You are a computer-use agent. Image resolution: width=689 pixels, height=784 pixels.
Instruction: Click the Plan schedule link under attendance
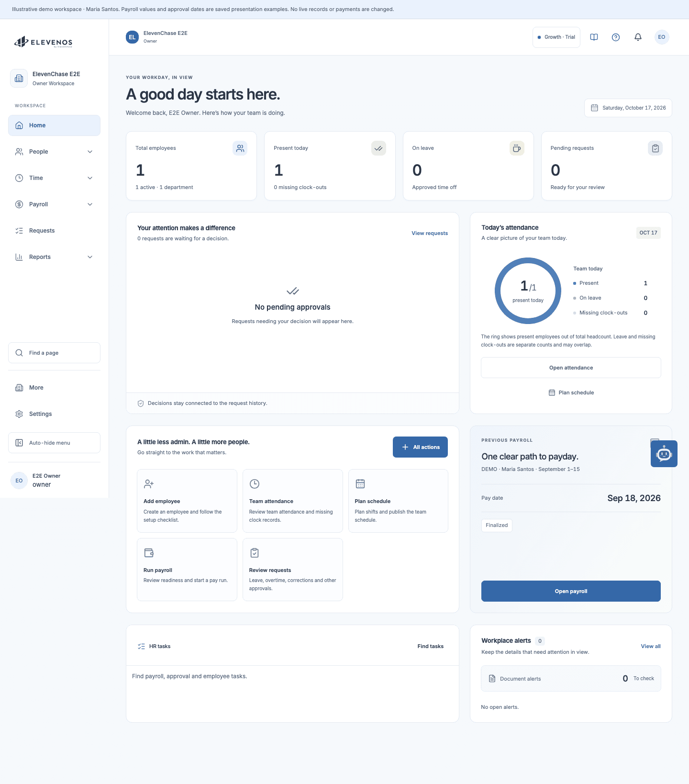tap(571, 392)
